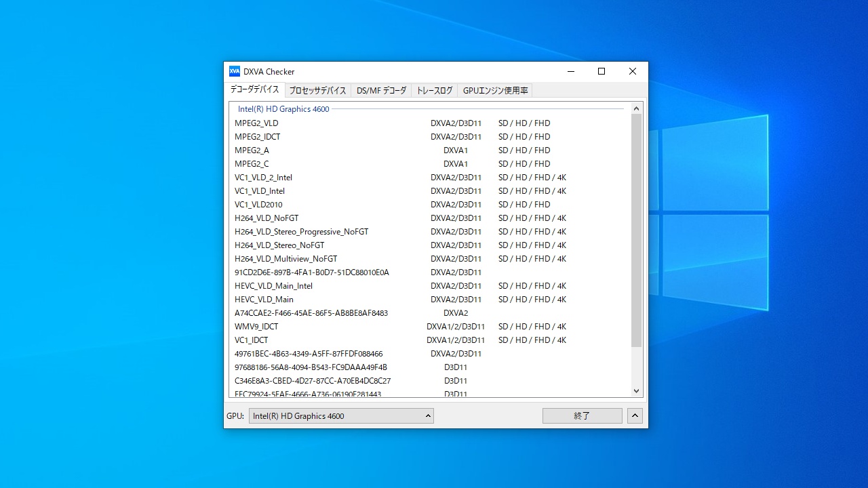Click the H264_VLD_Stereo_NoFGT row
868x488 pixels.
click(x=429, y=245)
